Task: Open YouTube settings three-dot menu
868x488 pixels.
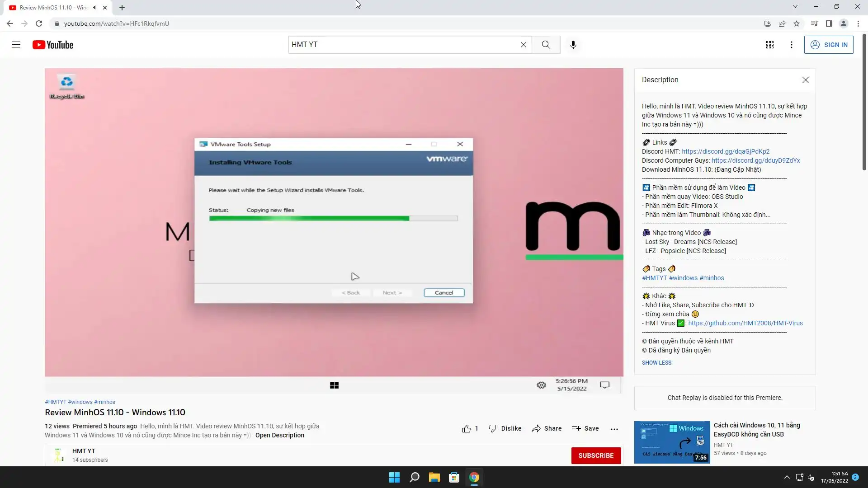Action: [791, 45]
